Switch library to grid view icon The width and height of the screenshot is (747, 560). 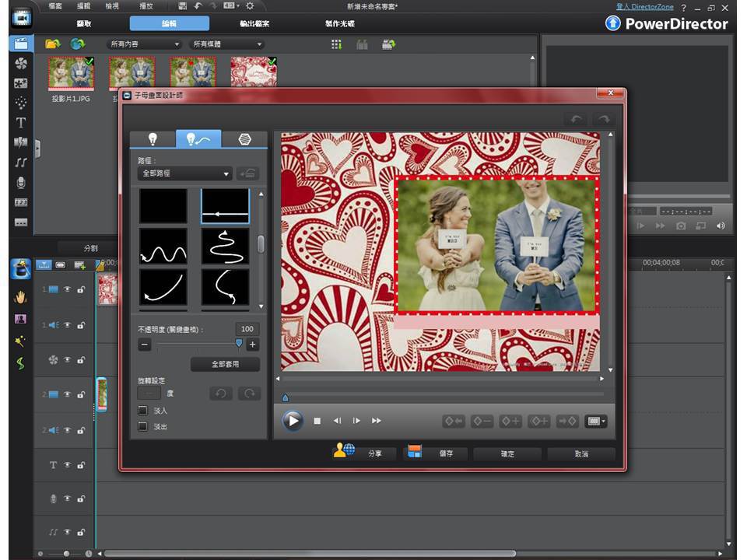pyautogui.click(x=336, y=44)
